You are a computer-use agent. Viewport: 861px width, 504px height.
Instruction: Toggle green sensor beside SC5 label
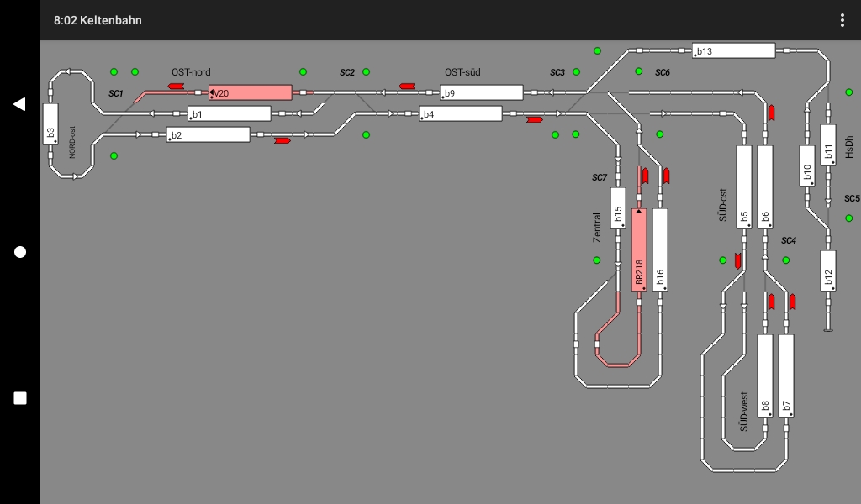click(x=848, y=218)
